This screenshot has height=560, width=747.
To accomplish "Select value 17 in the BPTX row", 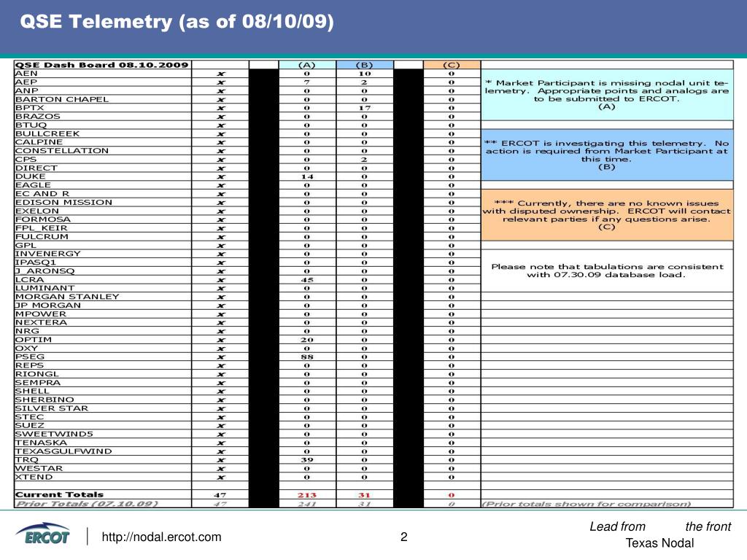I will point(365,108).
